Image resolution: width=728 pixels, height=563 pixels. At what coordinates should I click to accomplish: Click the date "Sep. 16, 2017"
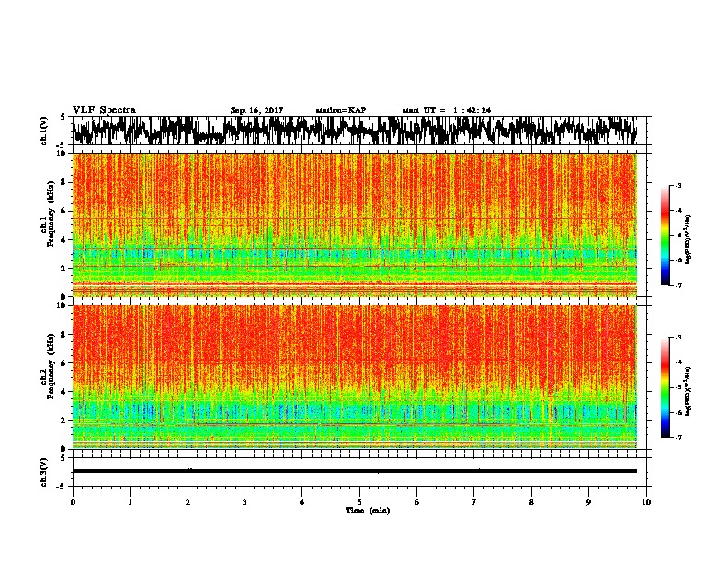(x=256, y=110)
